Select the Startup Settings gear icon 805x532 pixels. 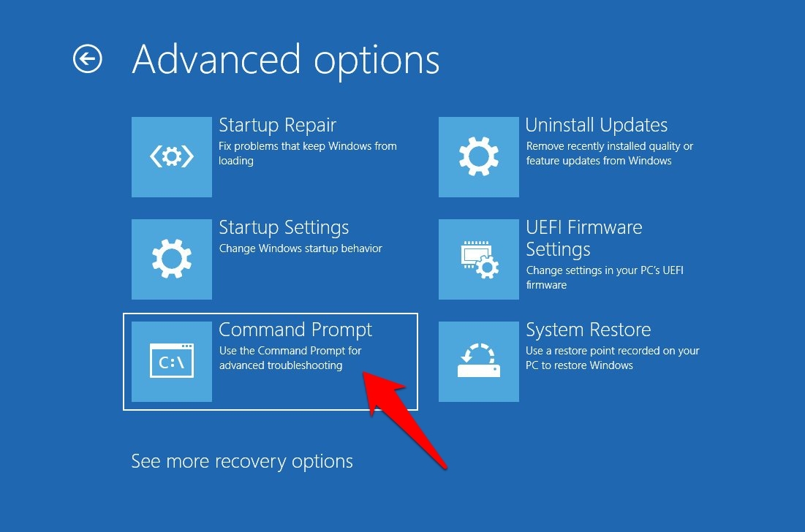[x=172, y=259]
